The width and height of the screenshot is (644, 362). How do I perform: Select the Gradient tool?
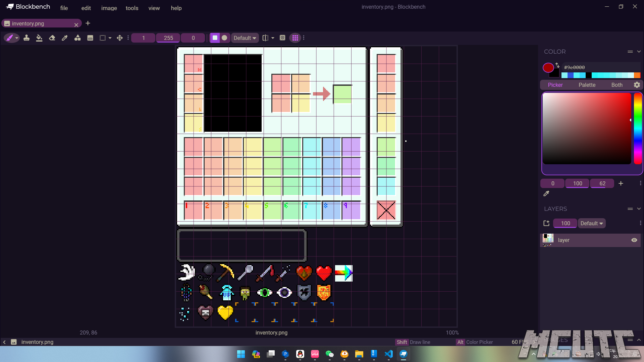(90, 38)
